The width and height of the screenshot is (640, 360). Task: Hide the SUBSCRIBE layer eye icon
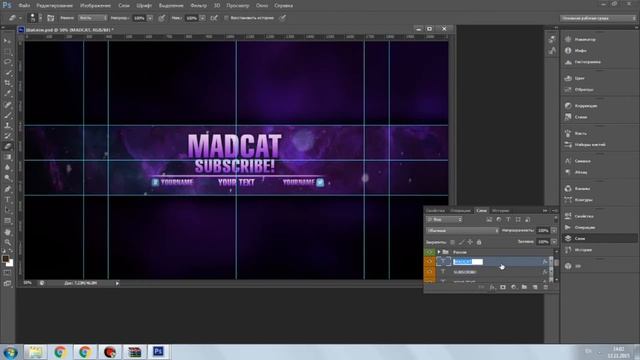click(429, 272)
